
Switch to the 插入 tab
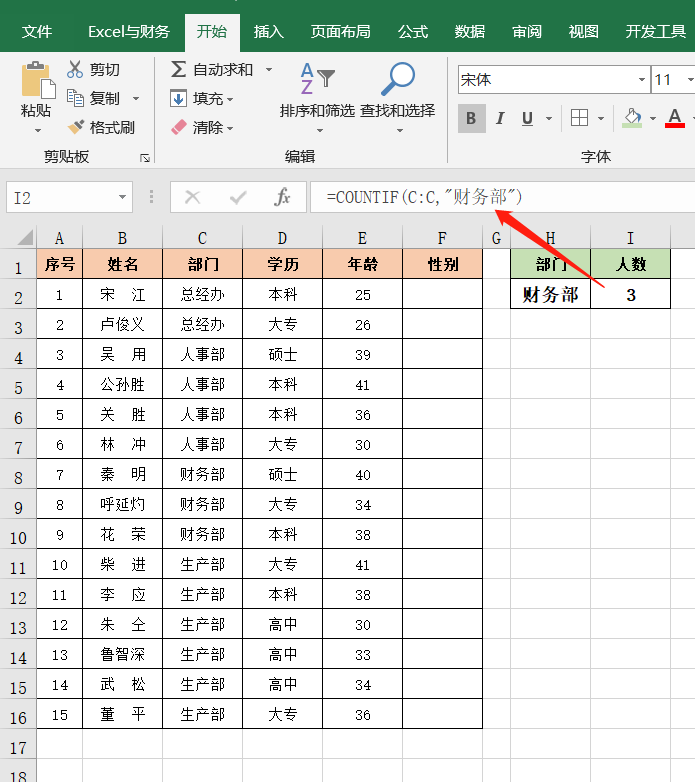pyautogui.click(x=268, y=31)
